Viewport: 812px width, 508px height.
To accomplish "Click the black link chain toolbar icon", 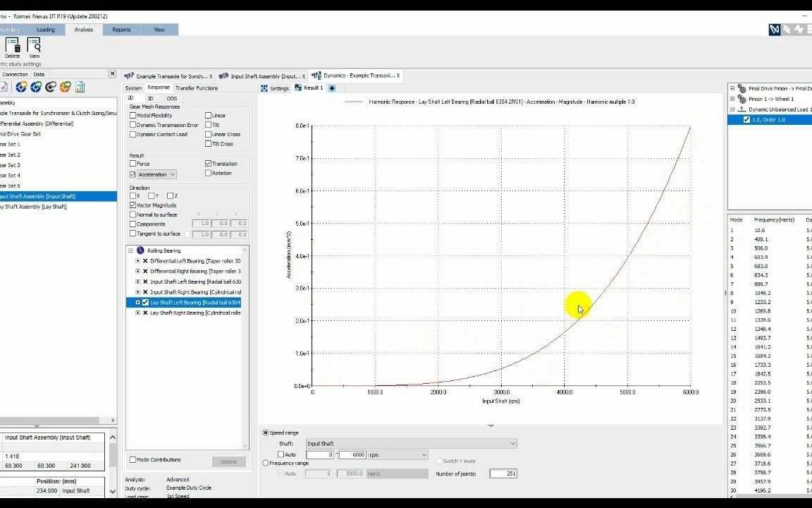I will [x=50, y=87].
